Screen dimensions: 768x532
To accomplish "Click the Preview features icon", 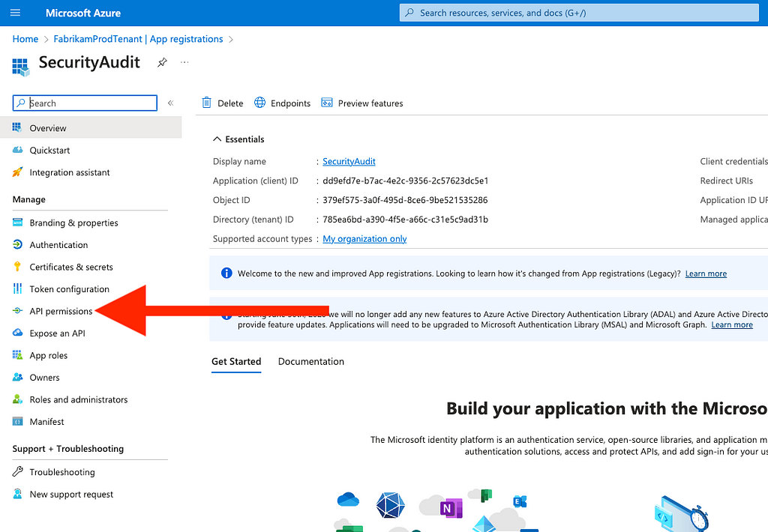I will [x=327, y=103].
